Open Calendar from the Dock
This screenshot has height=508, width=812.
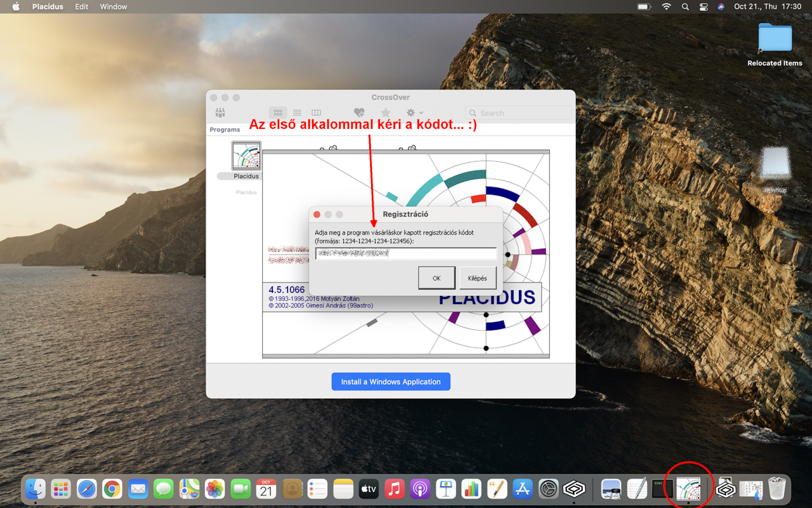pyautogui.click(x=266, y=489)
